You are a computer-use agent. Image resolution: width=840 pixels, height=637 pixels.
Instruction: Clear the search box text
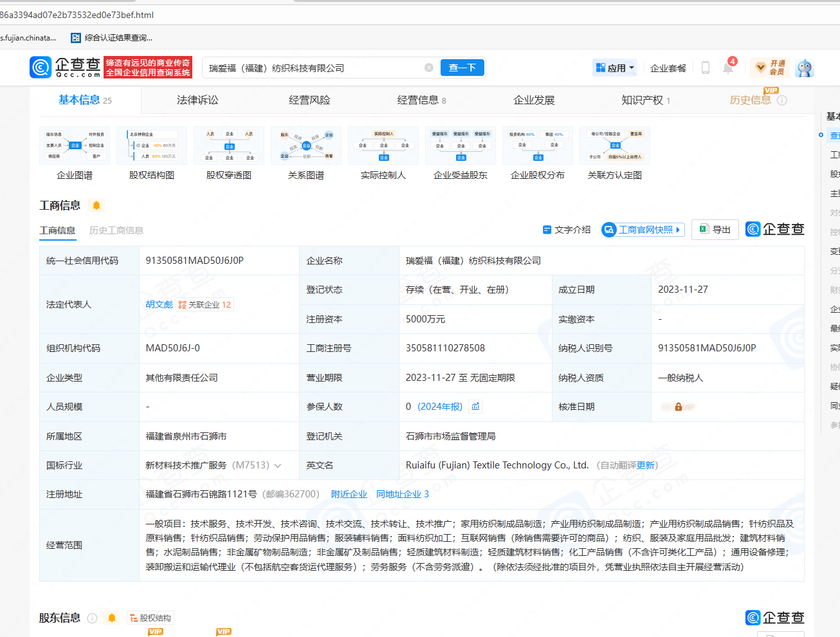(x=429, y=68)
